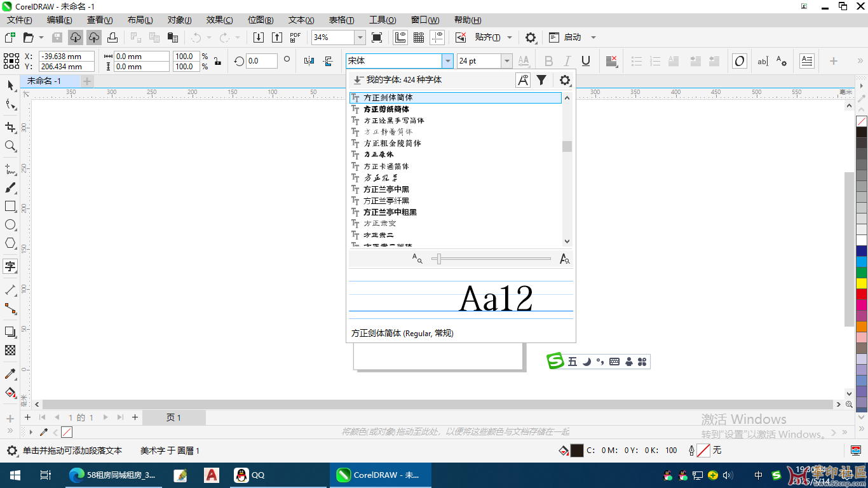Click the font filter funnel icon
Image resolution: width=868 pixels, height=488 pixels.
(541, 80)
